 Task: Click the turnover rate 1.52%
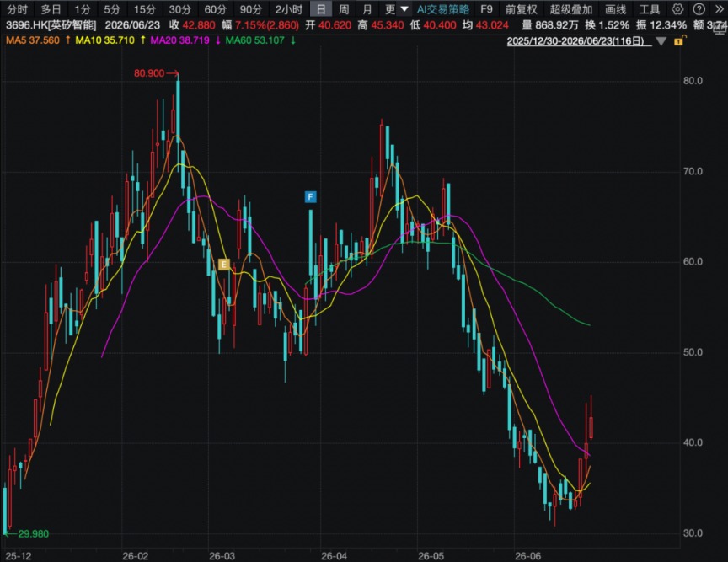[x=613, y=25]
